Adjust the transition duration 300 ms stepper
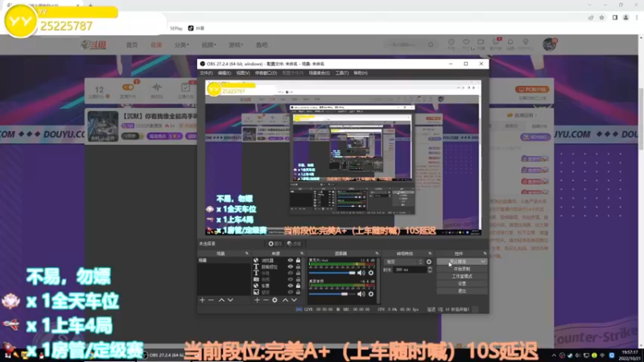The height and width of the screenshot is (362, 644). pos(430,269)
